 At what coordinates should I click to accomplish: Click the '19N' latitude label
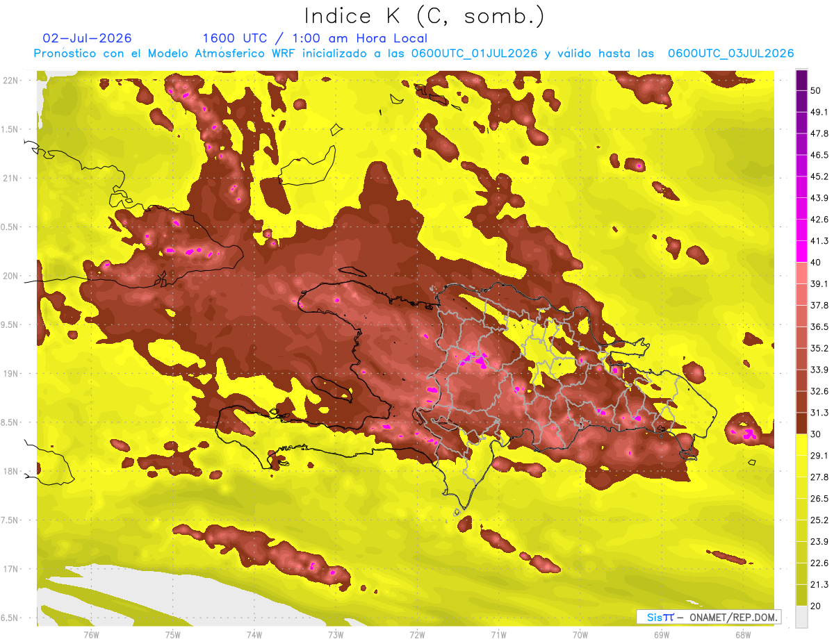click(10, 373)
